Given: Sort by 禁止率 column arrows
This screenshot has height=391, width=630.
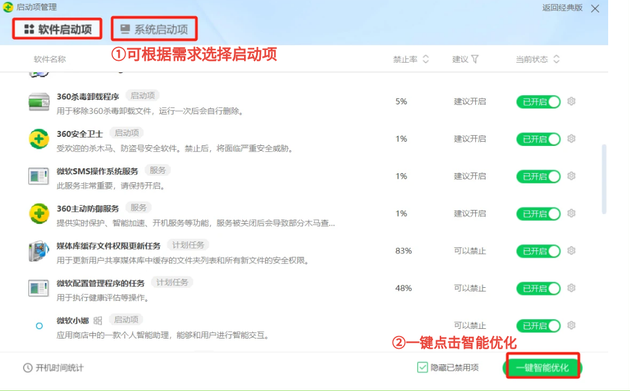Looking at the screenshot, I should 426,59.
